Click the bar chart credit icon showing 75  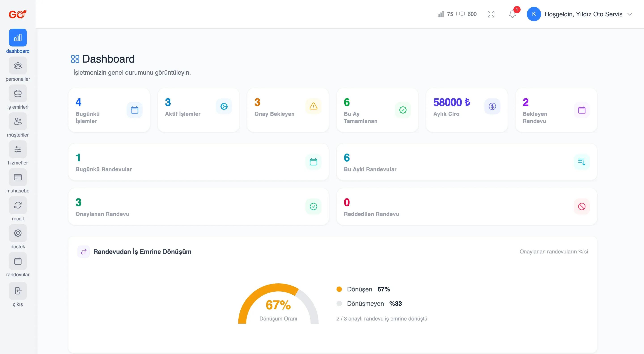click(441, 14)
